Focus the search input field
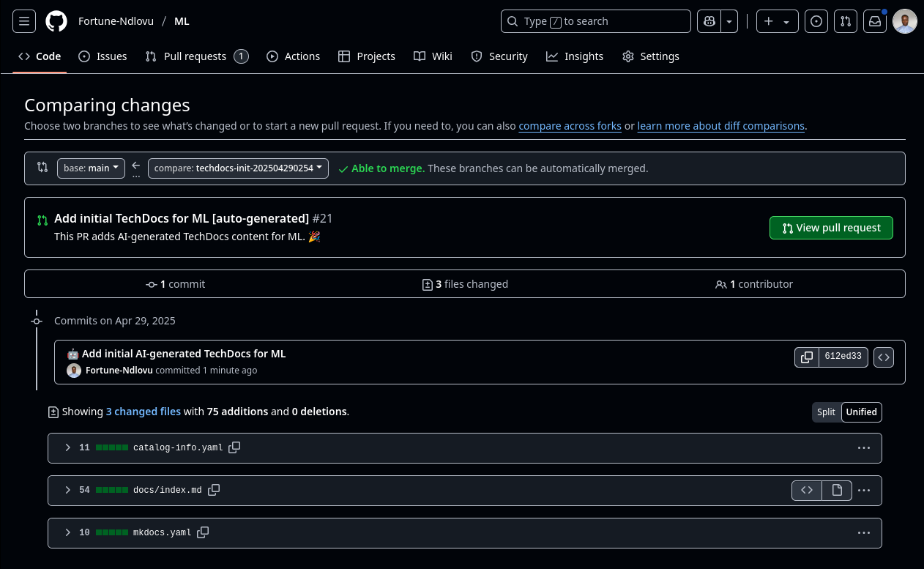 coord(596,21)
